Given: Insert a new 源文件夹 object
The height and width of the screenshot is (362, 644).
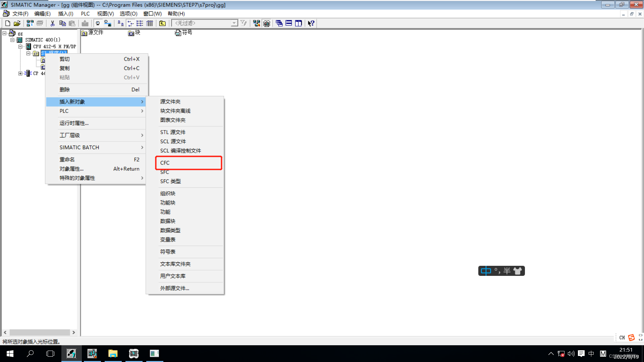Looking at the screenshot, I should 185,102.
